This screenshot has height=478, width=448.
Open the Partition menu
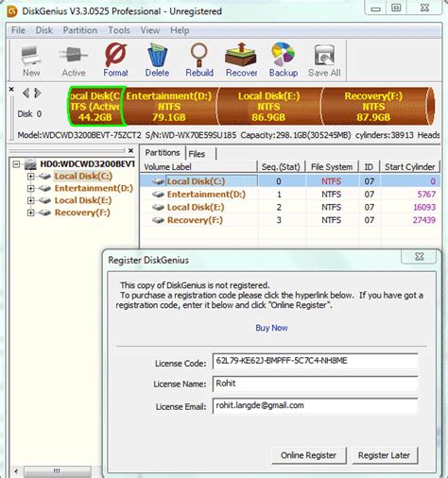(x=80, y=30)
